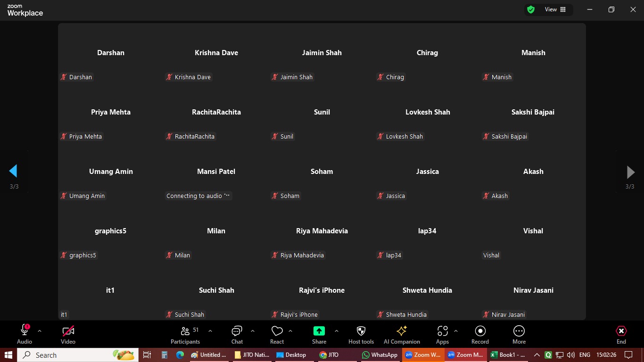The image size is (644, 362).
Task: Open the More options menu
Action: pos(519,335)
